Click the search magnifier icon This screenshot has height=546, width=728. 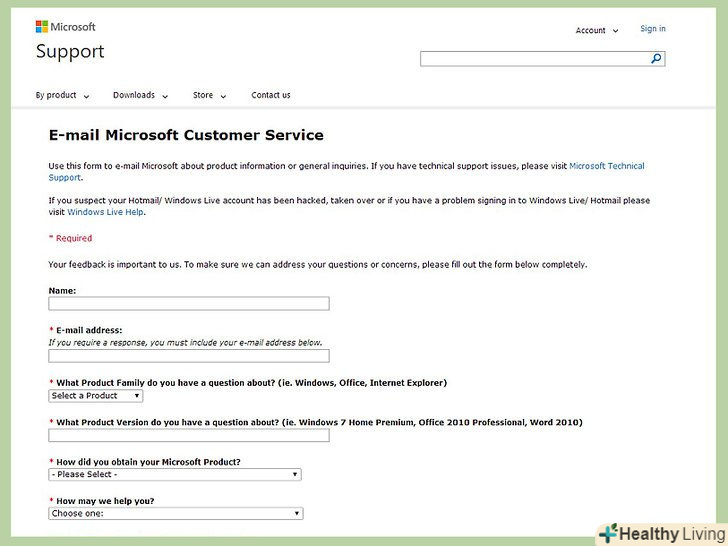tap(656, 59)
